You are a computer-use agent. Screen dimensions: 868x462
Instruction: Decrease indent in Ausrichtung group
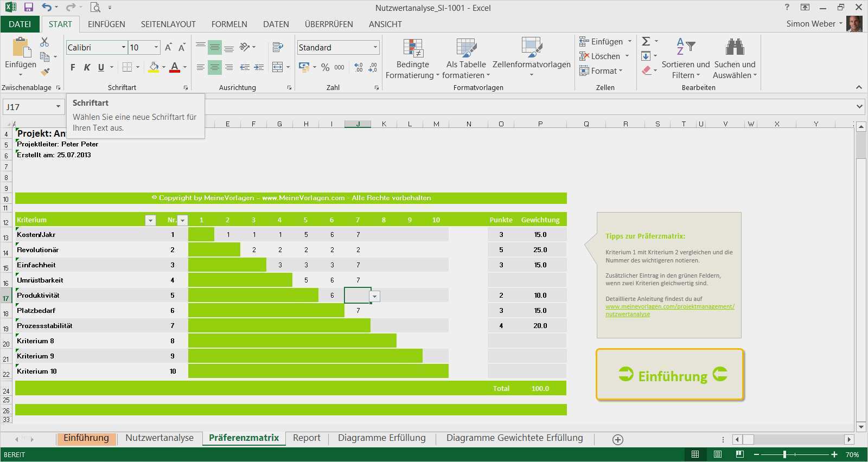tap(245, 67)
